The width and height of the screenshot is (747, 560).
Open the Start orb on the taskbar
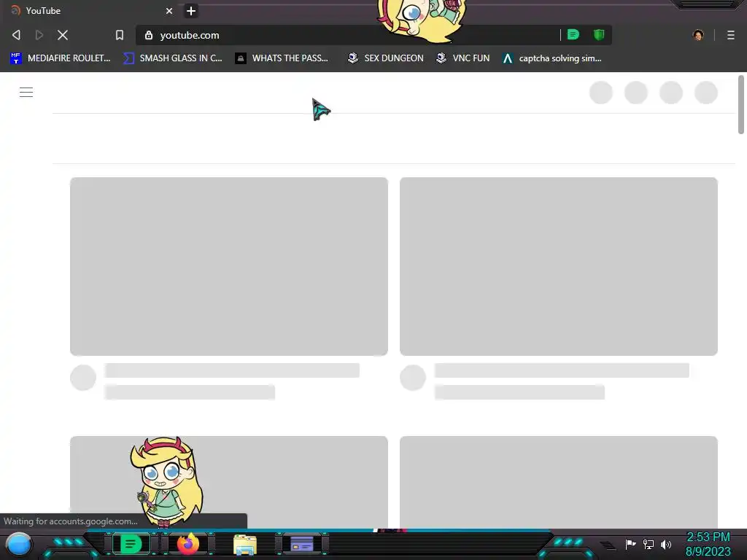[x=19, y=545]
